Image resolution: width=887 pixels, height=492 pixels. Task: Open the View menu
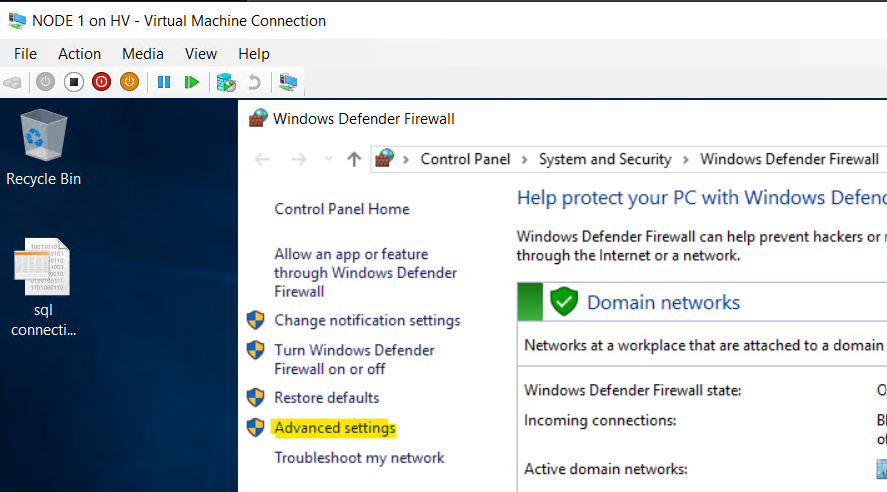(201, 54)
